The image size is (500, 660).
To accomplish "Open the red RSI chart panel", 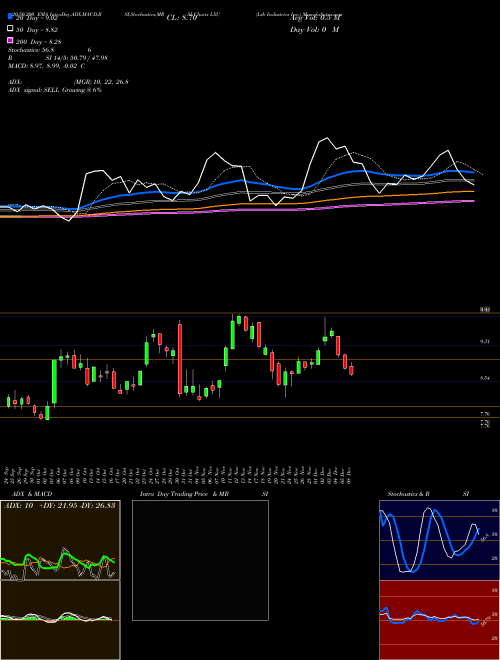I will pyautogui.click(x=439, y=620).
